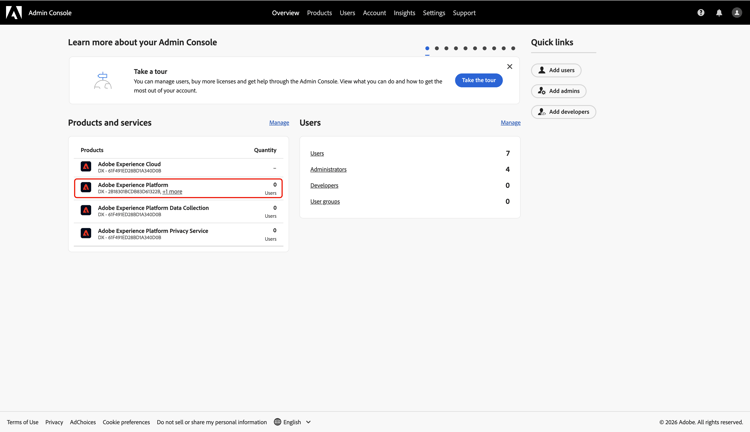Click the Adobe Experience Platform Privacy Service icon
This screenshot has height=432, width=750.
(x=86, y=234)
